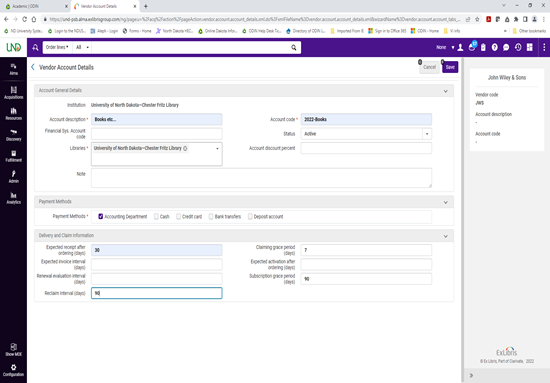Enable the Bank transfers checkbox
This screenshot has width=550, height=383.
[211, 216]
